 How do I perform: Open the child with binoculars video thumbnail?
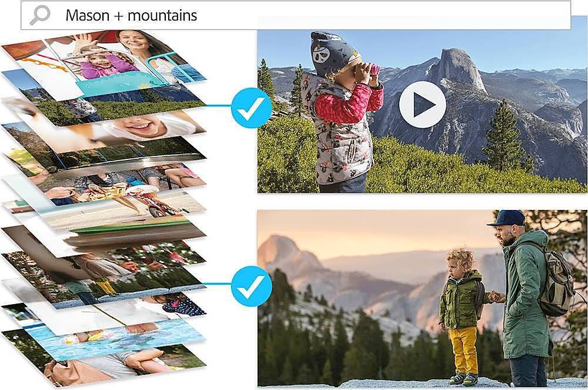click(x=422, y=111)
